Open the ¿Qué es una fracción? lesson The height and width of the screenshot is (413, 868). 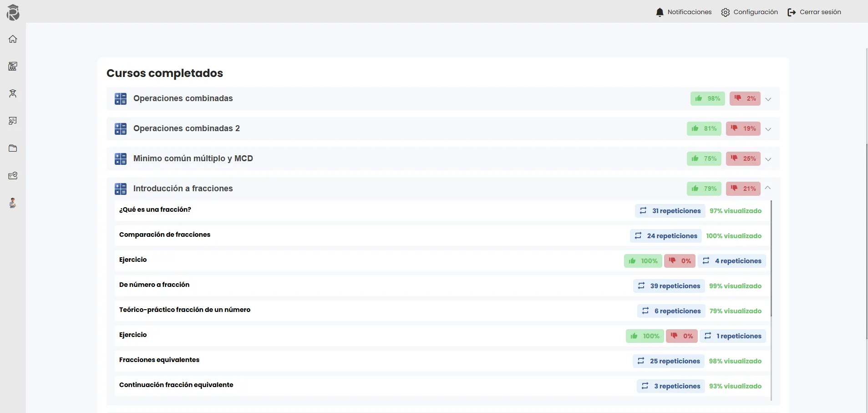click(x=155, y=209)
